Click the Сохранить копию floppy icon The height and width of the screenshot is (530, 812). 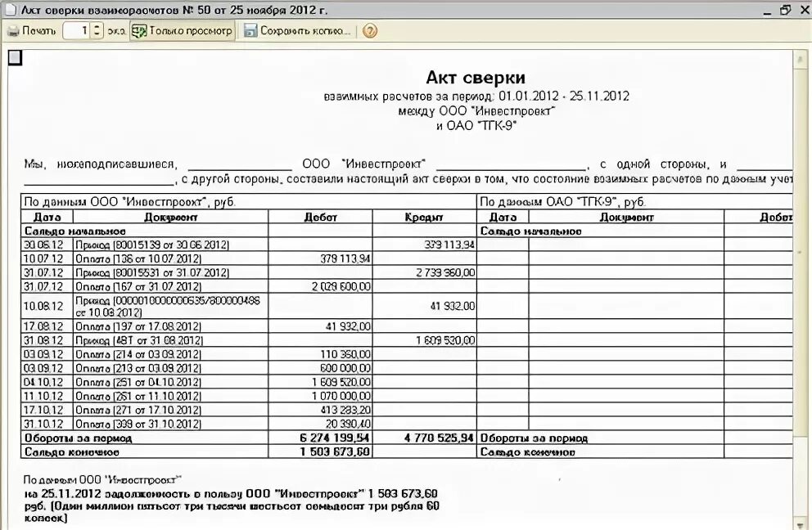point(250,31)
